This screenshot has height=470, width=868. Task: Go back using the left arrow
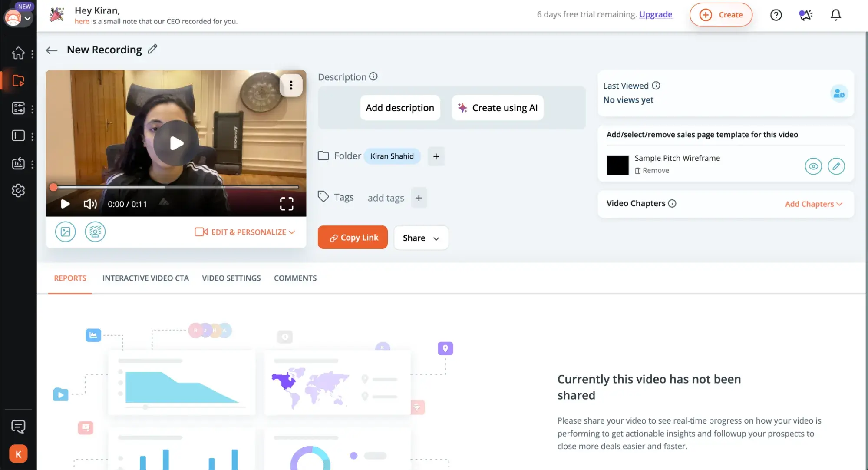(x=52, y=50)
